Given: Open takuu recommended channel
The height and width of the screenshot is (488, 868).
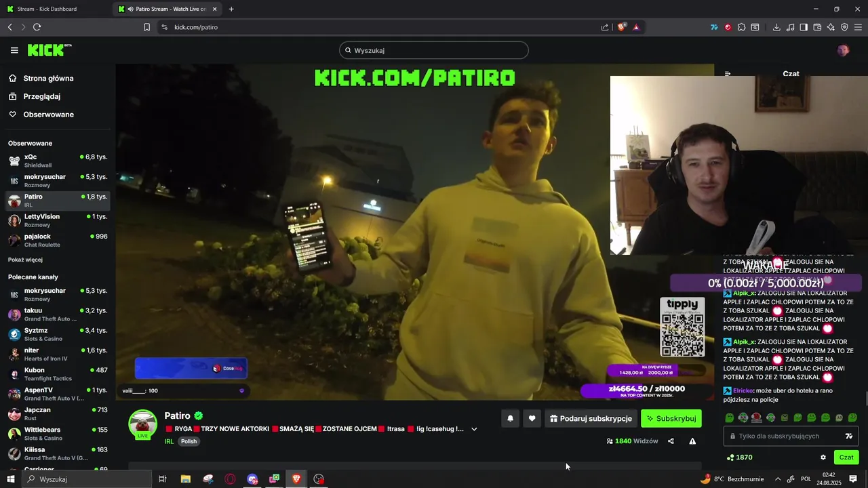Looking at the screenshot, I should click(x=58, y=314).
